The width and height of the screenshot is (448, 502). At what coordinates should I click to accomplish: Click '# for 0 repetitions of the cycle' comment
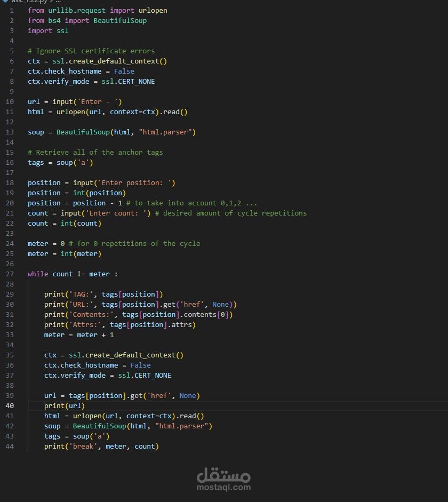[134, 244]
